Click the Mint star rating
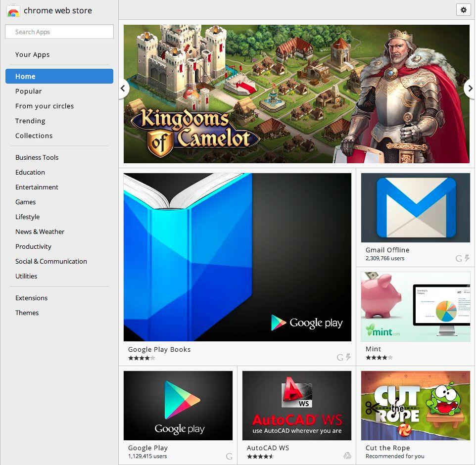The width and height of the screenshot is (476, 465). pyautogui.click(x=379, y=358)
